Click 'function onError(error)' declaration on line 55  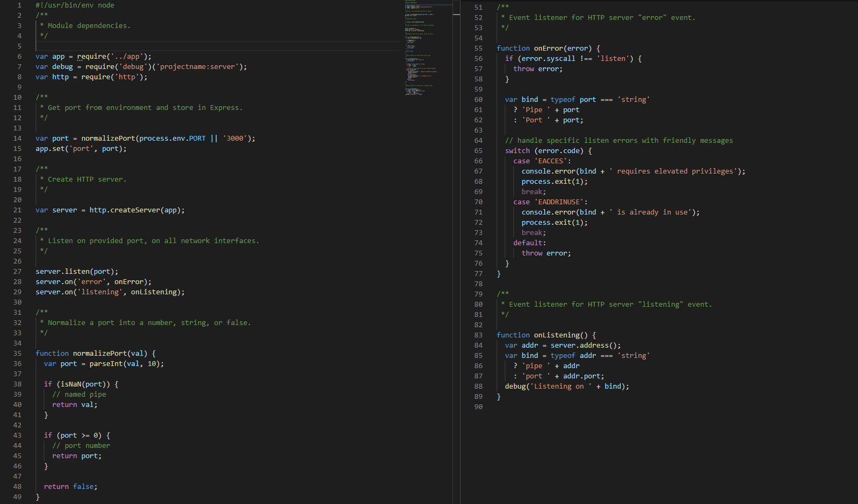click(x=544, y=48)
